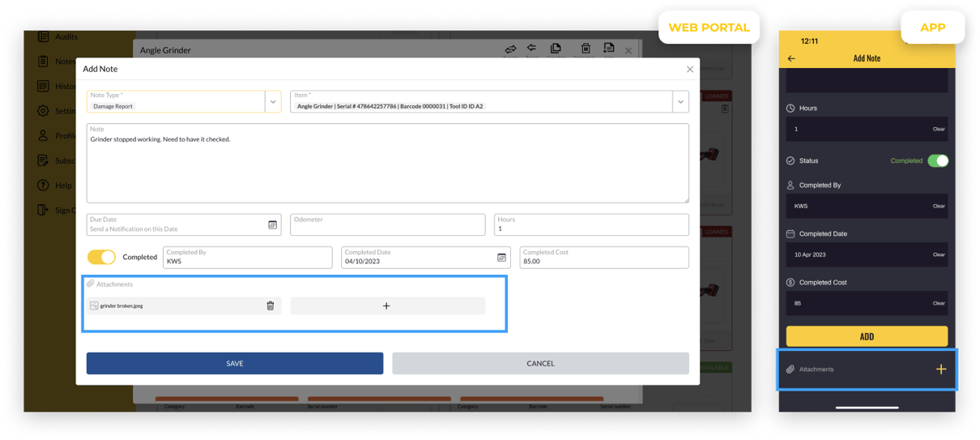Toggle the green Status Completed switch in app
This screenshot has height=440, width=980.
937,160
